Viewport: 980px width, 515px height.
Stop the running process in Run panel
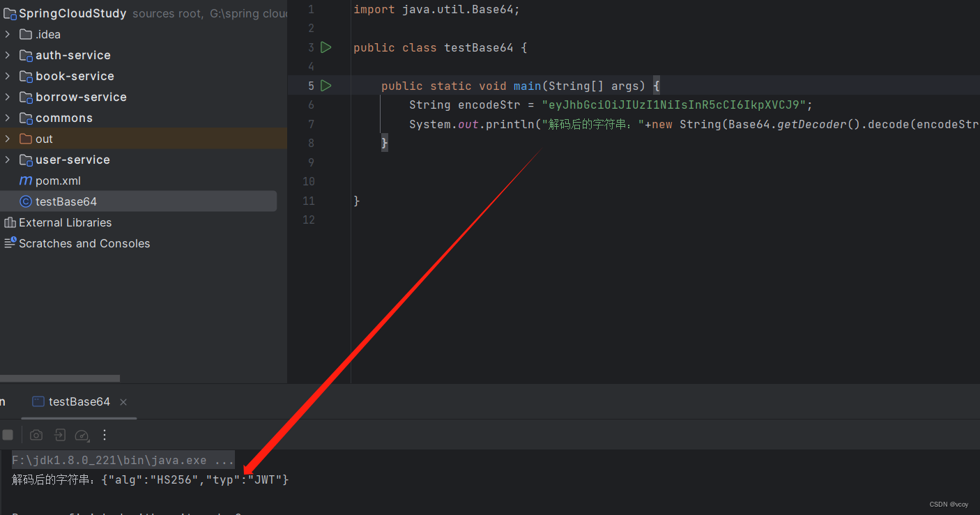click(8, 435)
